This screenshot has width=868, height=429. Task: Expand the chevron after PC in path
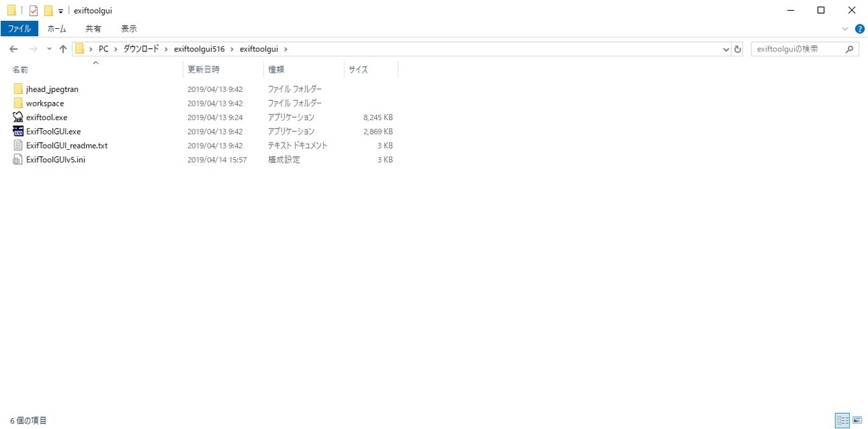[x=115, y=49]
